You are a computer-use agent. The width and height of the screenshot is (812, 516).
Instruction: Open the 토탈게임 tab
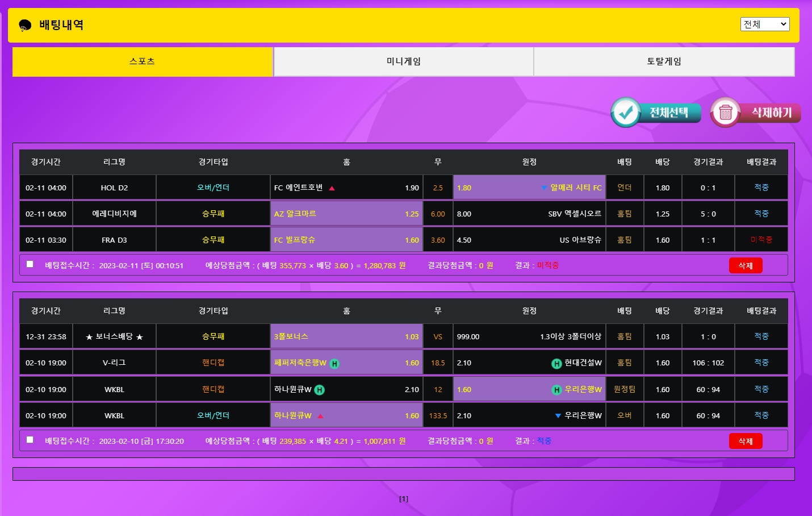pos(664,61)
